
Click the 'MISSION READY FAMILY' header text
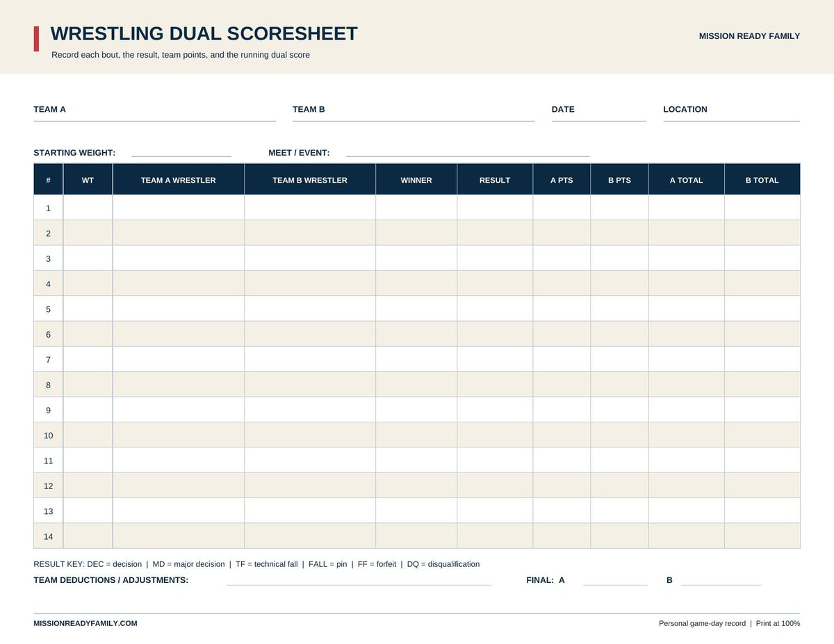click(x=749, y=36)
